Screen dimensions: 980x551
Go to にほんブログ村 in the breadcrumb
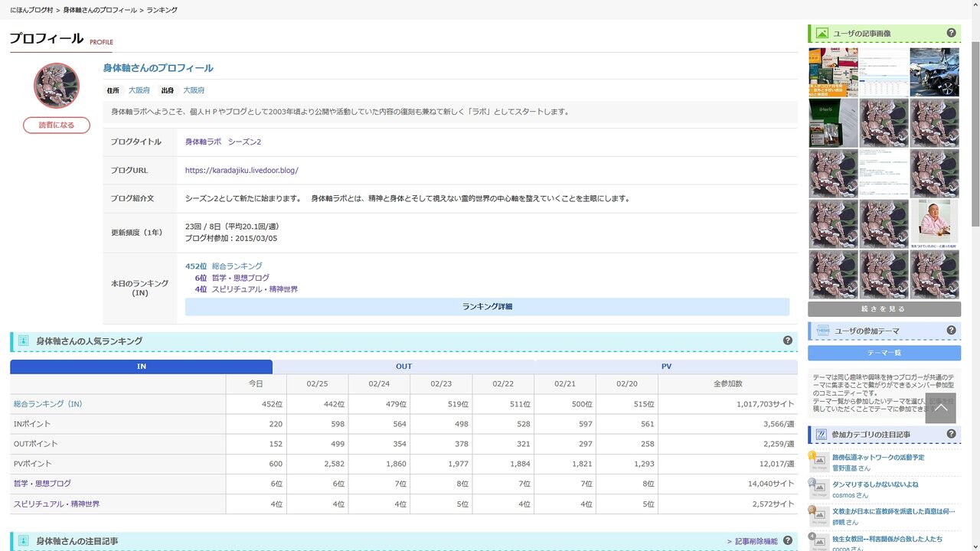pos(31,10)
